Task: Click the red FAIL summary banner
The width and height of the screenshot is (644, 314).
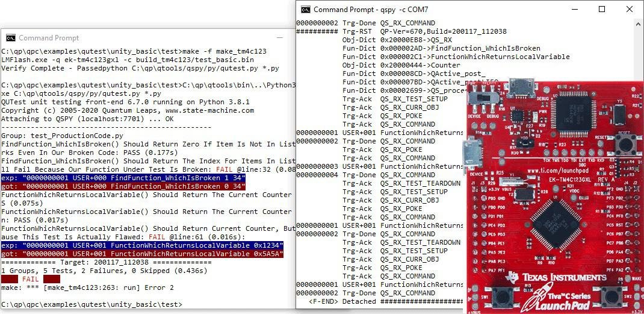Action: pyautogui.click(x=30, y=279)
